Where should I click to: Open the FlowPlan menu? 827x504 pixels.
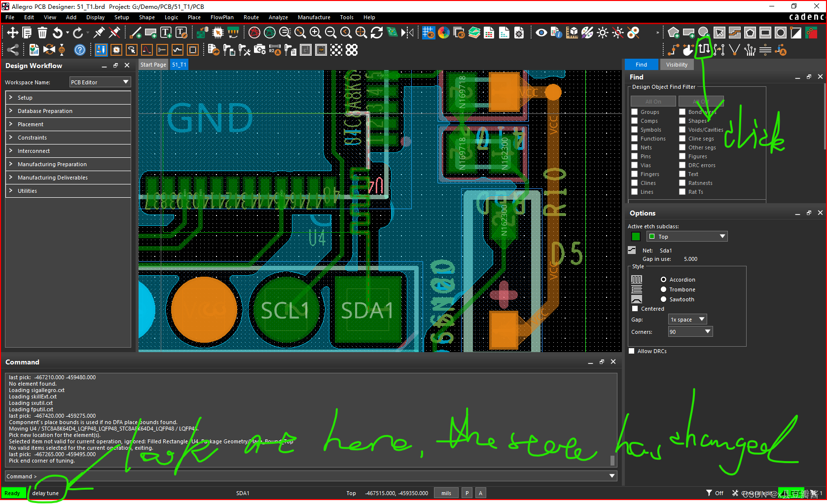click(222, 17)
